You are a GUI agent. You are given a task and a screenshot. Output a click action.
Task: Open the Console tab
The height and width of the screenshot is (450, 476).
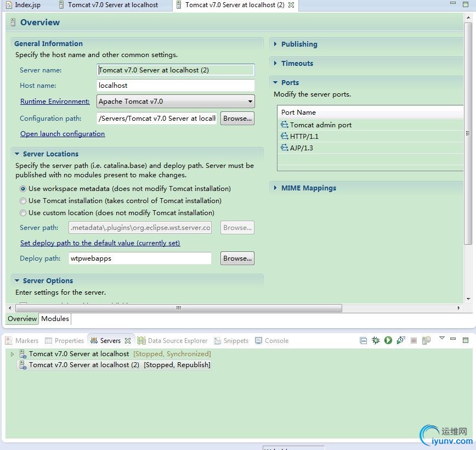pos(271,341)
